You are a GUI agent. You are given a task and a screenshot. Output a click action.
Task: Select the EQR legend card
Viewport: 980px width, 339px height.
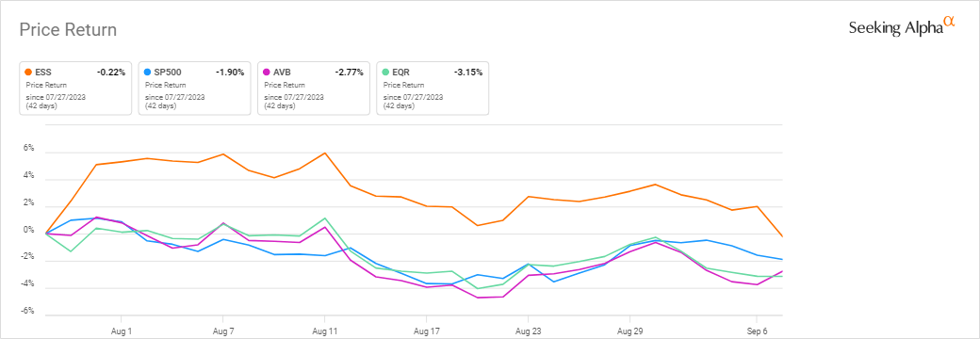pos(433,88)
